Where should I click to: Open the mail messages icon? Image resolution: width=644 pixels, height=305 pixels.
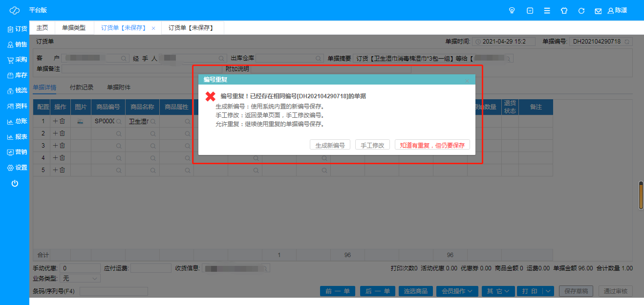coord(598,11)
